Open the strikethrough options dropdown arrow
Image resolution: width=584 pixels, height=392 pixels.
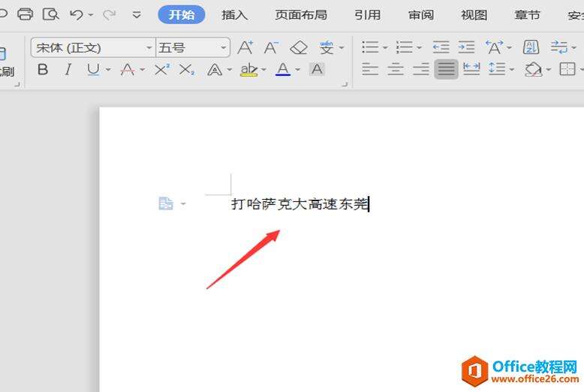click(x=143, y=70)
